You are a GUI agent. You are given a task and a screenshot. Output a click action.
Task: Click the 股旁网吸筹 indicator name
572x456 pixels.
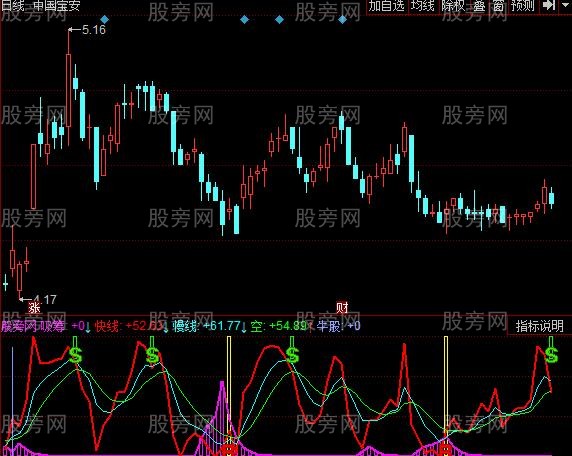34,326
